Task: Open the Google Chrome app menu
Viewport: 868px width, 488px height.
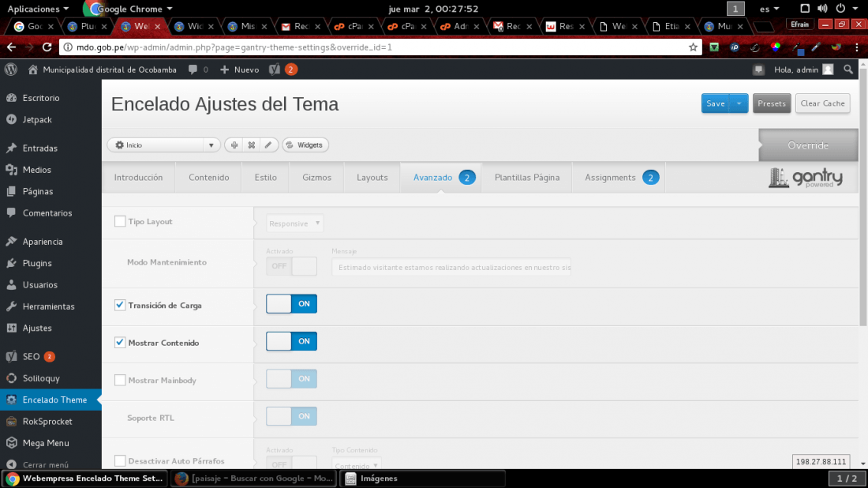Action: [x=131, y=9]
